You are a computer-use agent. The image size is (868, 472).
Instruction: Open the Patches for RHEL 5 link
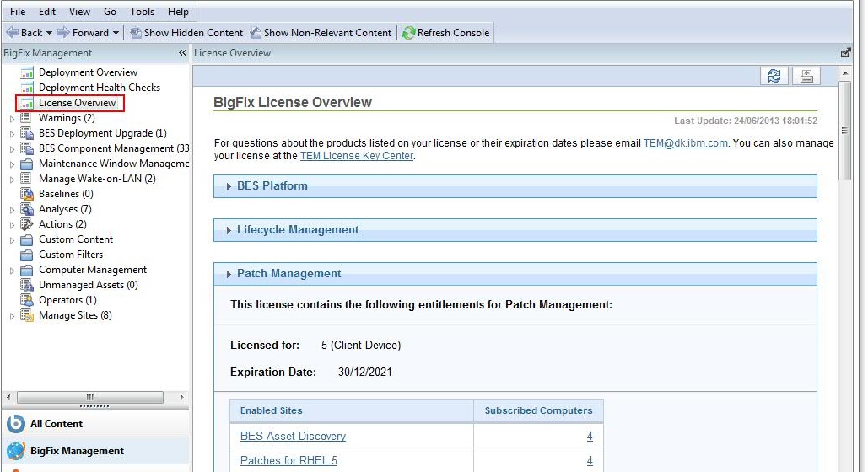[x=288, y=460]
